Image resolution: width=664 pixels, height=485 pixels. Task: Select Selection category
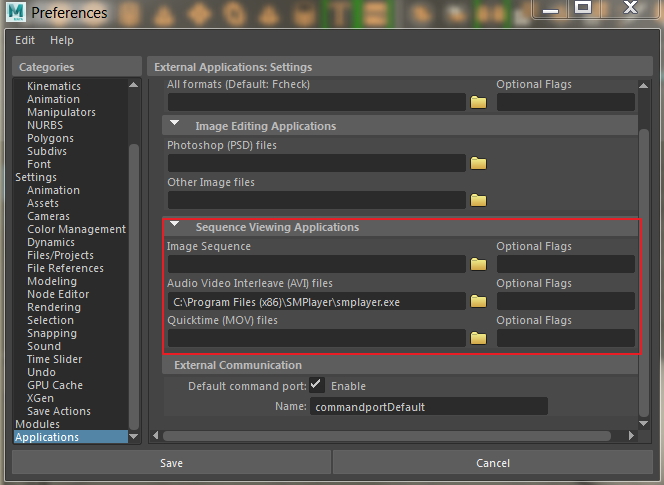[50, 320]
